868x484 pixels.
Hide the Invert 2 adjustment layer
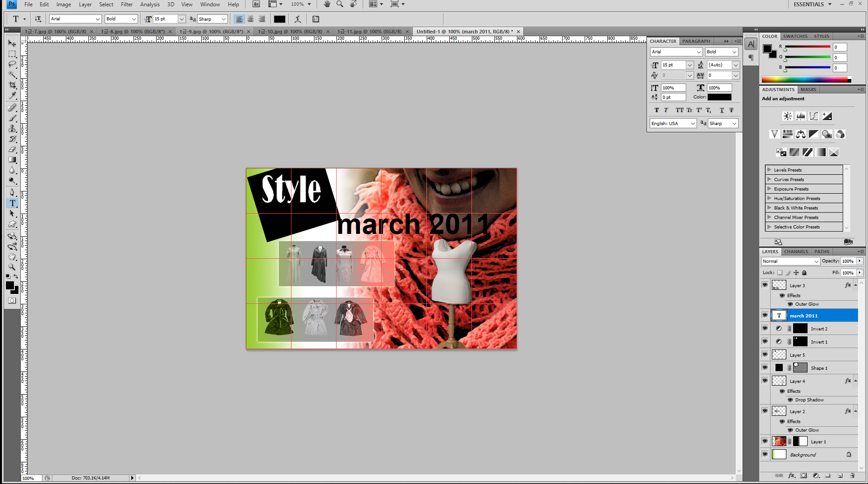(x=765, y=328)
